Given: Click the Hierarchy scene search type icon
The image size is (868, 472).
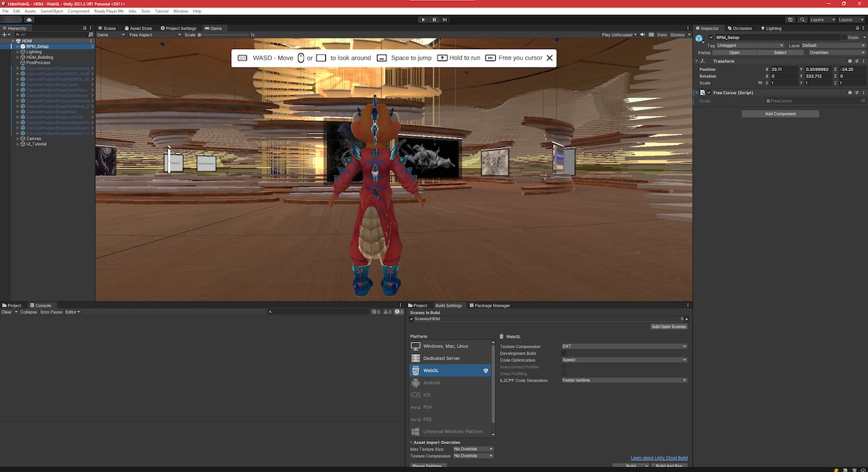Looking at the screenshot, I should coord(90,34).
